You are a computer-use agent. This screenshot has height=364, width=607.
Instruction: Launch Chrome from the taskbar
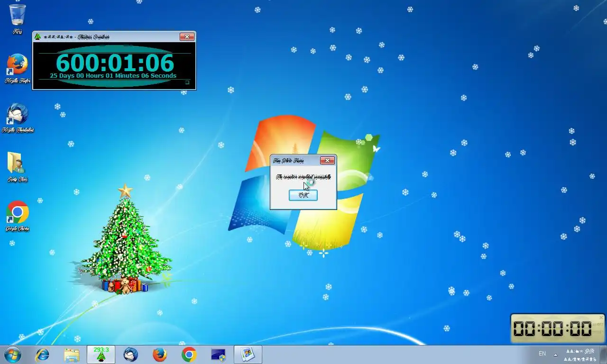[x=189, y=355]
